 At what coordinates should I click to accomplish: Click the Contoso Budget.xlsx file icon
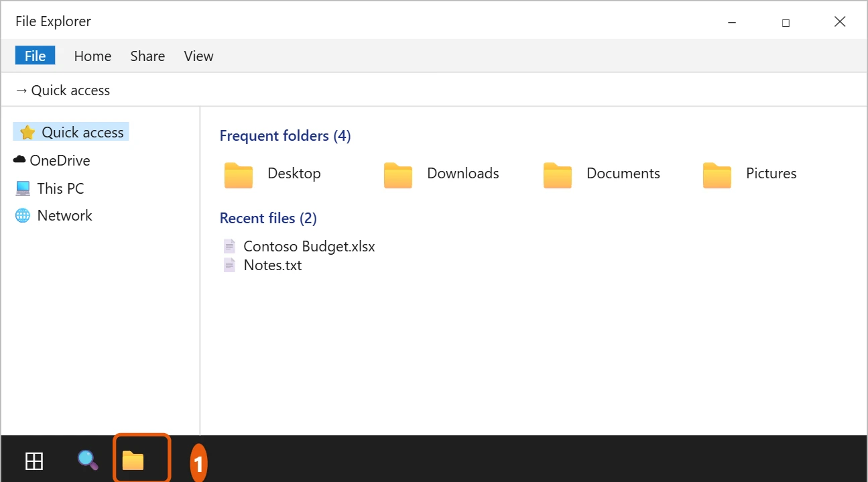coord(230,246)
